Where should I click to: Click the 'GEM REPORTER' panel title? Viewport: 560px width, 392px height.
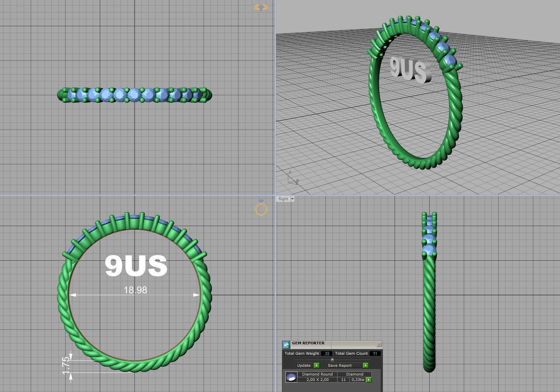[x=308, y=343]
